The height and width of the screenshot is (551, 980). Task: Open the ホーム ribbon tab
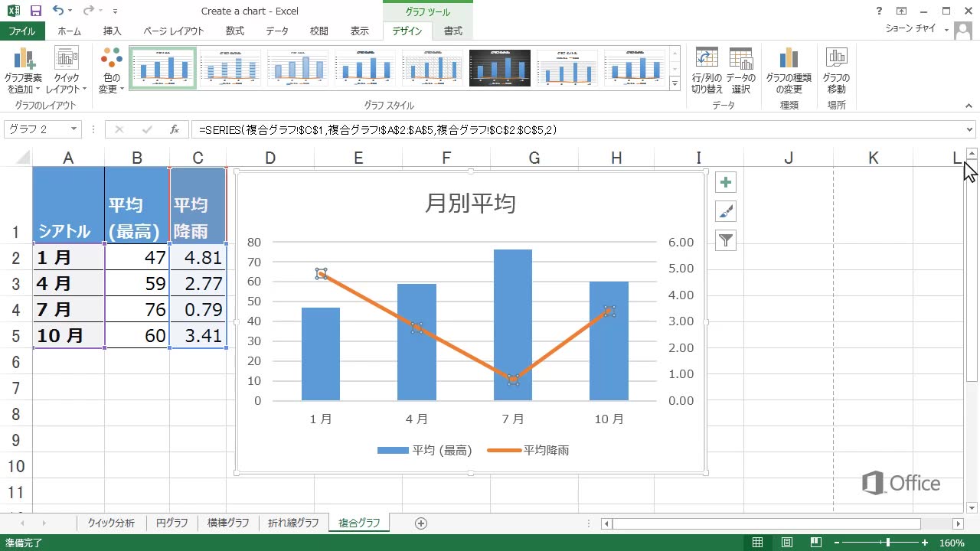pyautogui.click(x=70, y=31)
